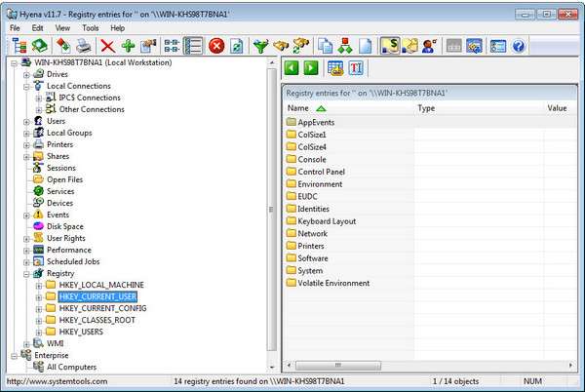The height and width of the screenshot is (392, 585).
Task: Open help with the blue question icon
Action: click(519, 46)
